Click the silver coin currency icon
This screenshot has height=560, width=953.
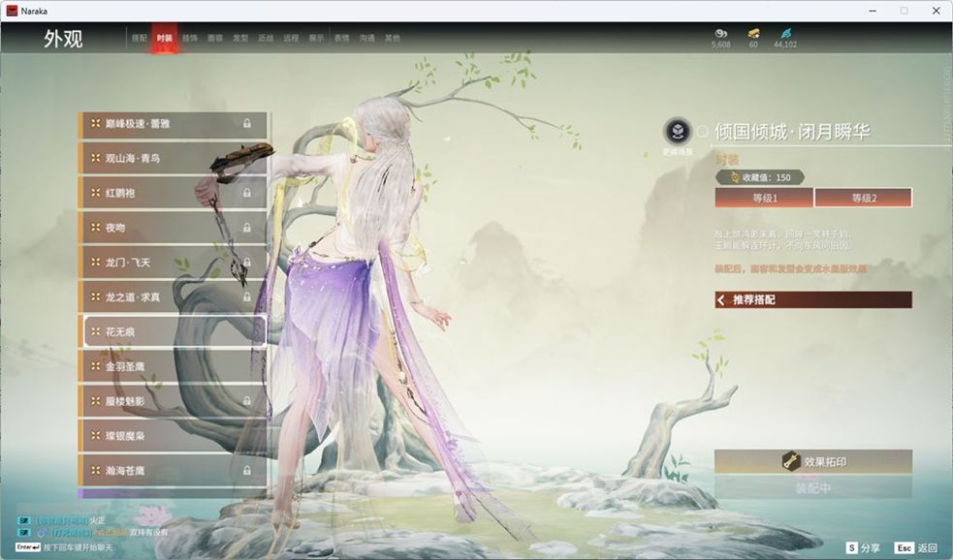(720, 33)
